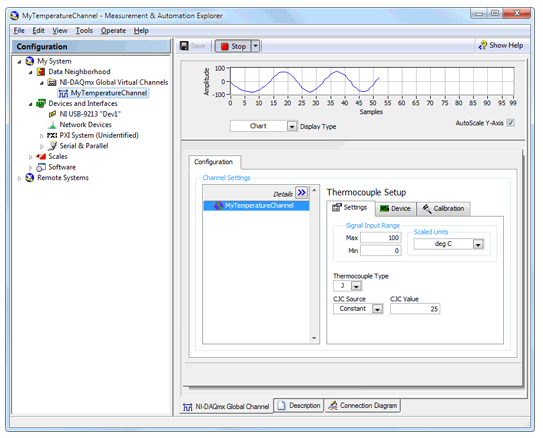Viewport: 543px width, 438px height.
Task: Click the Max signal input field
Action: [381, 238]
